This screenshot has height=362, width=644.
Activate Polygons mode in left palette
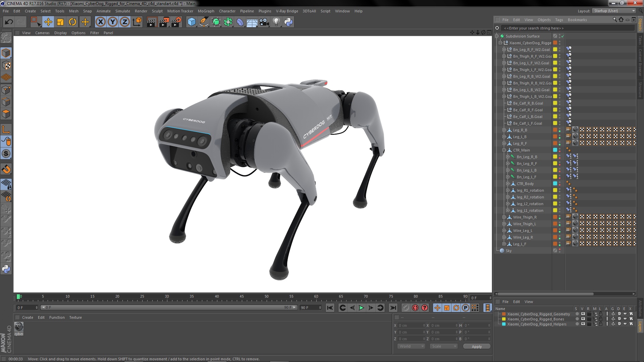tap(6, 114)
